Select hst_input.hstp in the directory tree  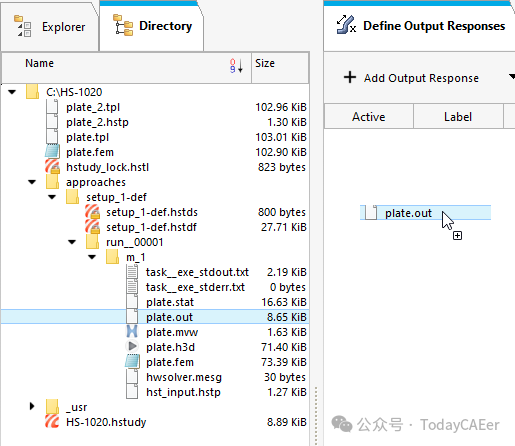(183, 392)
